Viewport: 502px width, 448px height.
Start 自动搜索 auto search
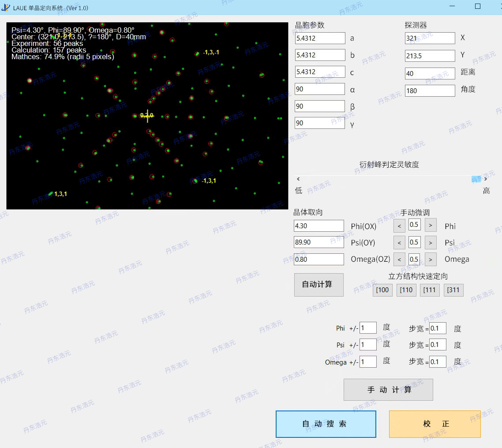[x=326, y=424]
